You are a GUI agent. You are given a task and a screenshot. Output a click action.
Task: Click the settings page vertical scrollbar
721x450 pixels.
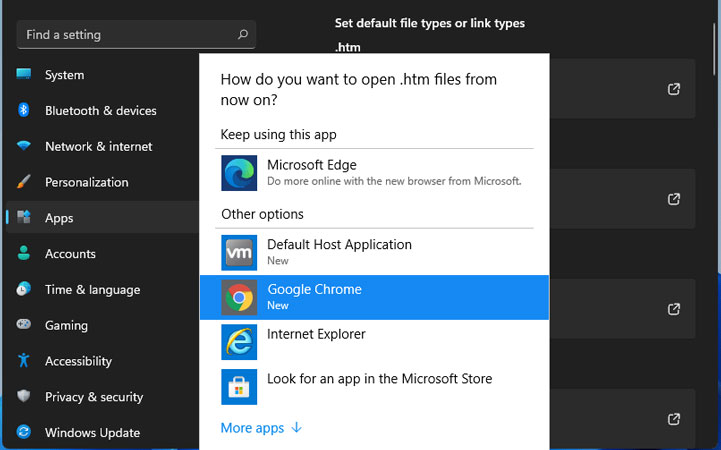click(715, 48)
